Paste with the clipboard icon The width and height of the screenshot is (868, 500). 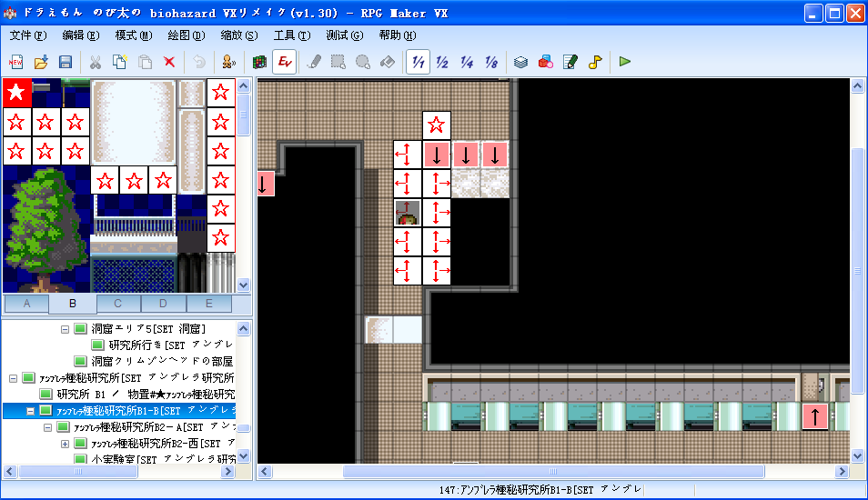(x=145, y=62)
